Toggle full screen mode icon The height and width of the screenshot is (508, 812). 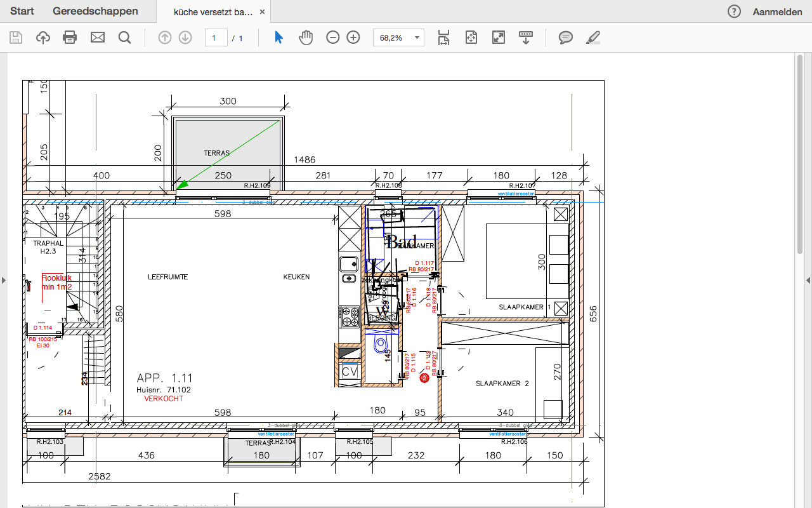[499, 37]
